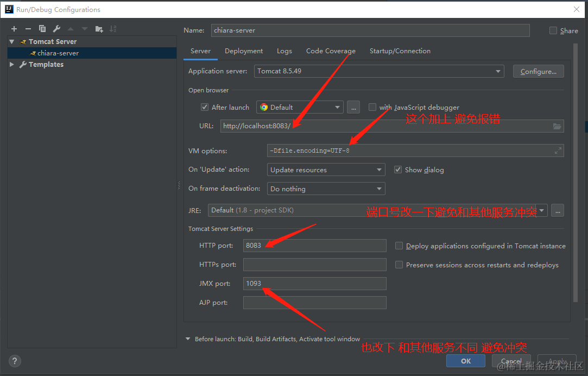
Task: Check Deploy applications configured in Tomcat instance
Action: pos(399,246)
